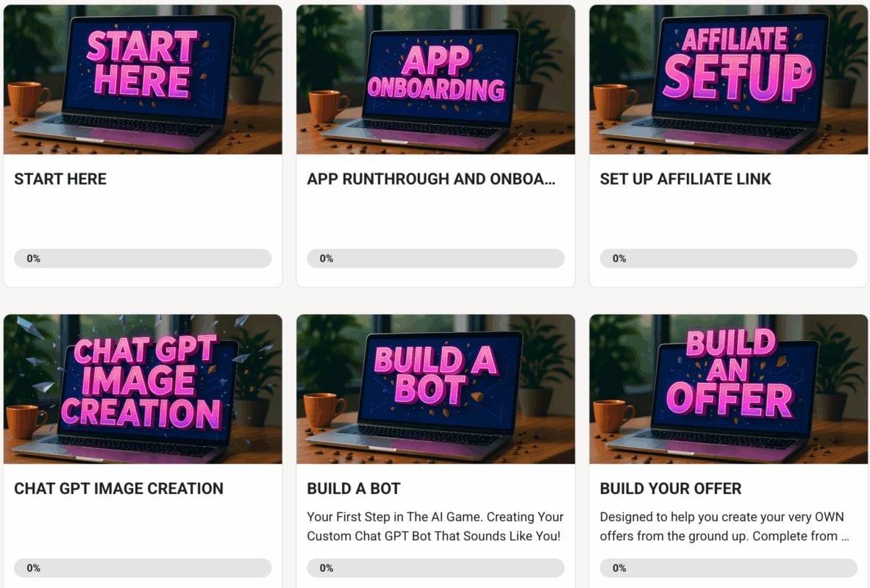Click the BUILD A BOT course title
The height and width of the screenshot is (588, 870).
(x=354, y=489)
